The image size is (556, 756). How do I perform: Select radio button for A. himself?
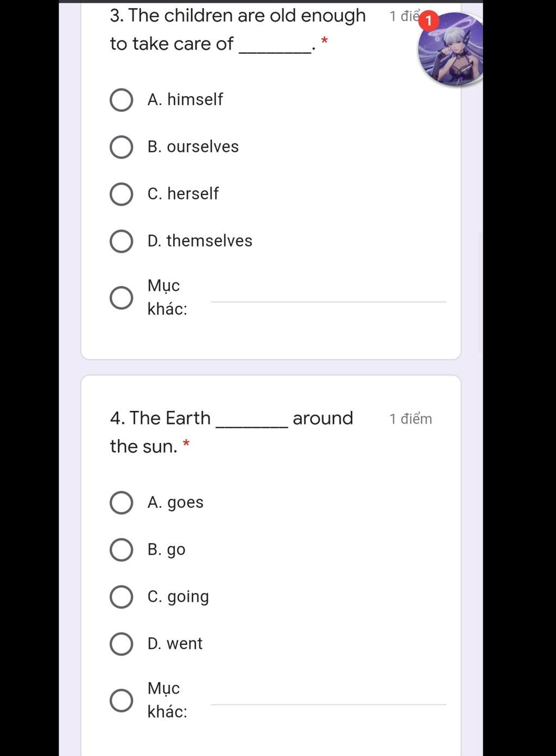(x=121, y=100)
